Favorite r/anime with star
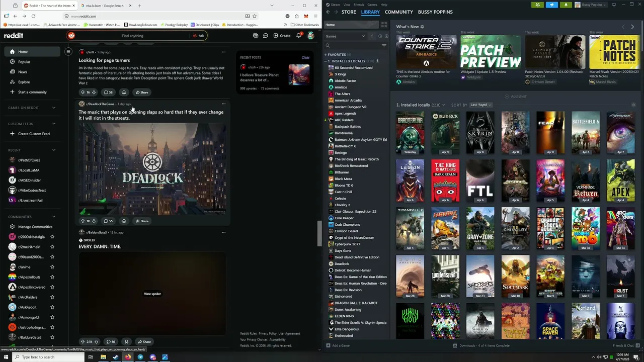Image resolution: width=644 pixels, height=362 pixels. click(x=52, y=267)
